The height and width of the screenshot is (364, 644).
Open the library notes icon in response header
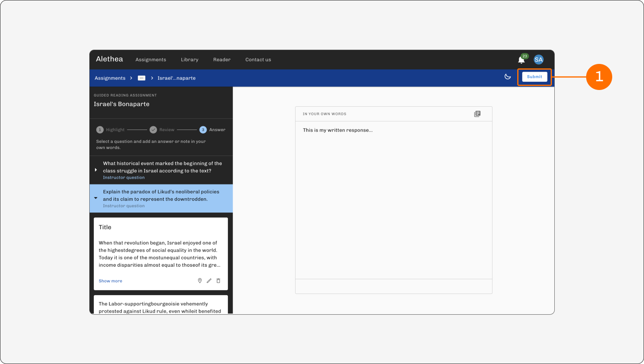[477, 114]
